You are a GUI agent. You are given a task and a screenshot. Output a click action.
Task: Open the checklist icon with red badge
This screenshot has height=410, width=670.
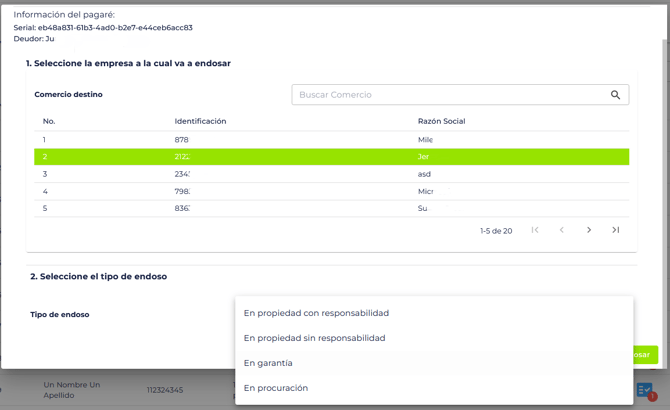(645, 390)
